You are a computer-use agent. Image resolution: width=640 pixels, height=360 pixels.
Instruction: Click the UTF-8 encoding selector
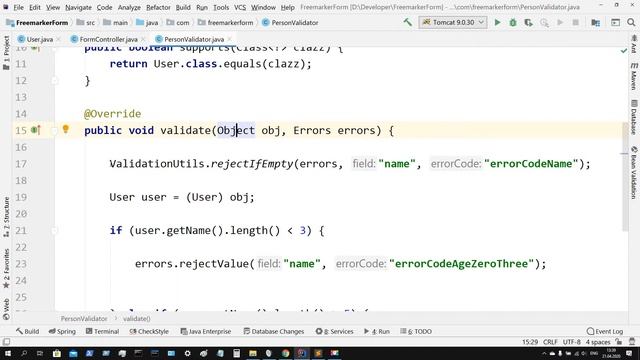pos(571,342)
